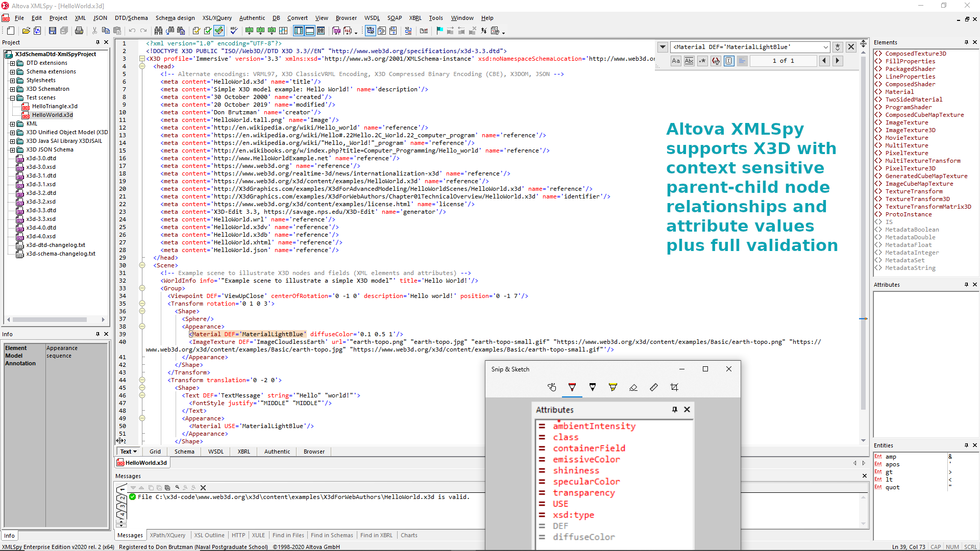
Task: Collapse the Test scenes folder
Action: point(12,98)
